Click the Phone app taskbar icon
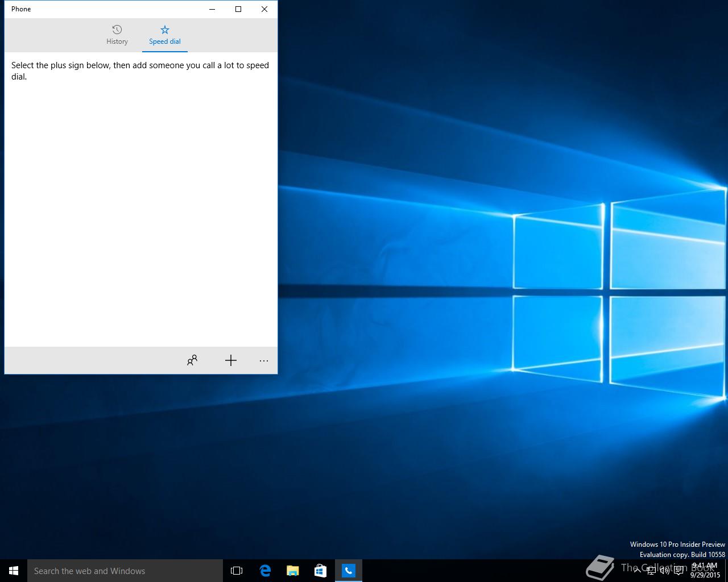This screenshot has width=728, height=582. point(348,571)
